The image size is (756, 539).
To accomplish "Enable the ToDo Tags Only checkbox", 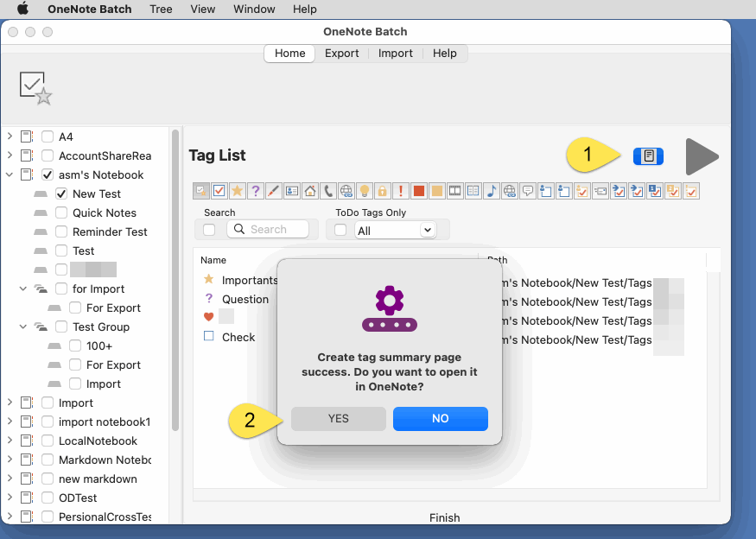I will coord(340,229).
